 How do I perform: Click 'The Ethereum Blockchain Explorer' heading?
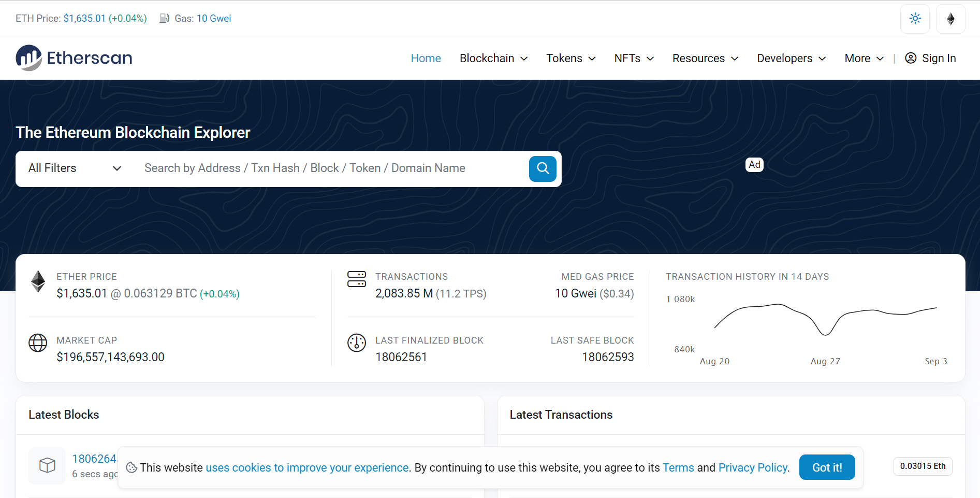tap(133, 132)
